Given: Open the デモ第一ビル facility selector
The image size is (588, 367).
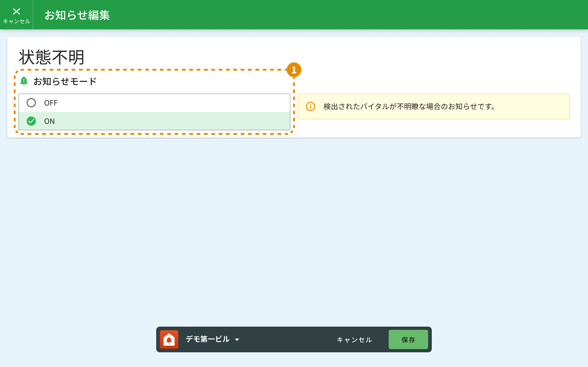Looking at the screenshot, I should point(207,339).
